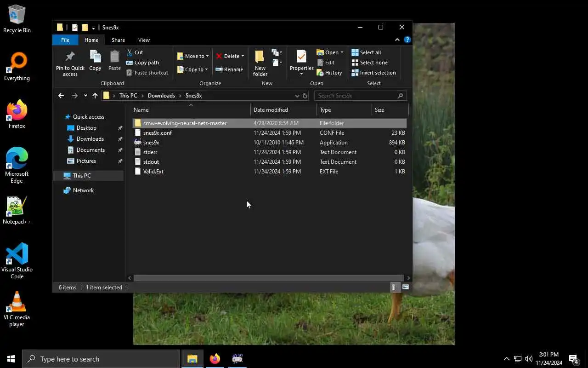
Task: Click the Rename ribbon button
Action: click(229, 69)
